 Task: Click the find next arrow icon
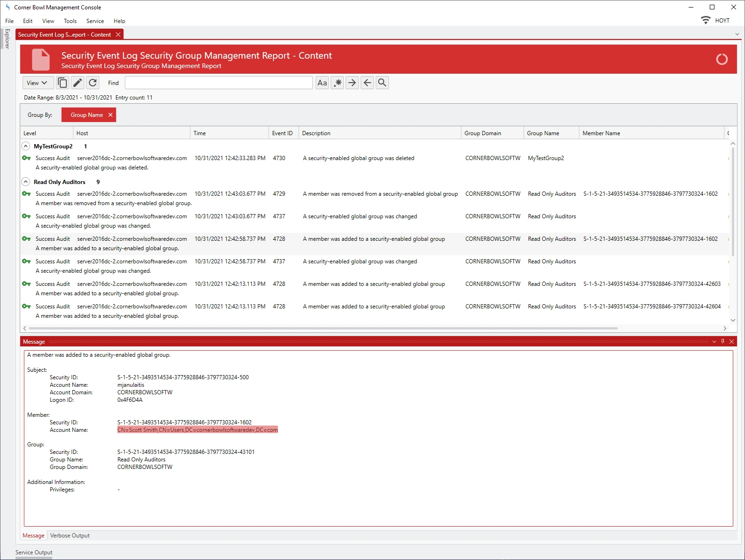pyautogui.click(x=352, y=83)
